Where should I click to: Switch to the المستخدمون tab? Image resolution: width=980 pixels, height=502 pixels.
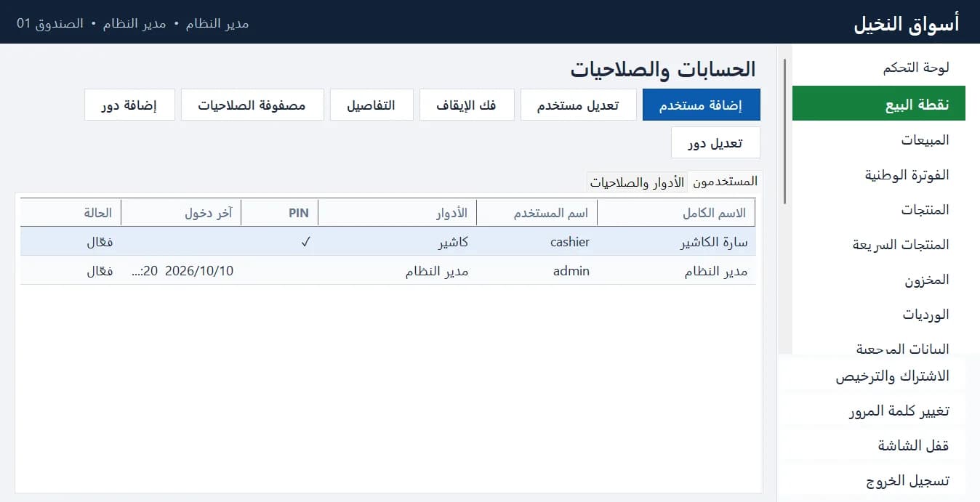[725, 182]
